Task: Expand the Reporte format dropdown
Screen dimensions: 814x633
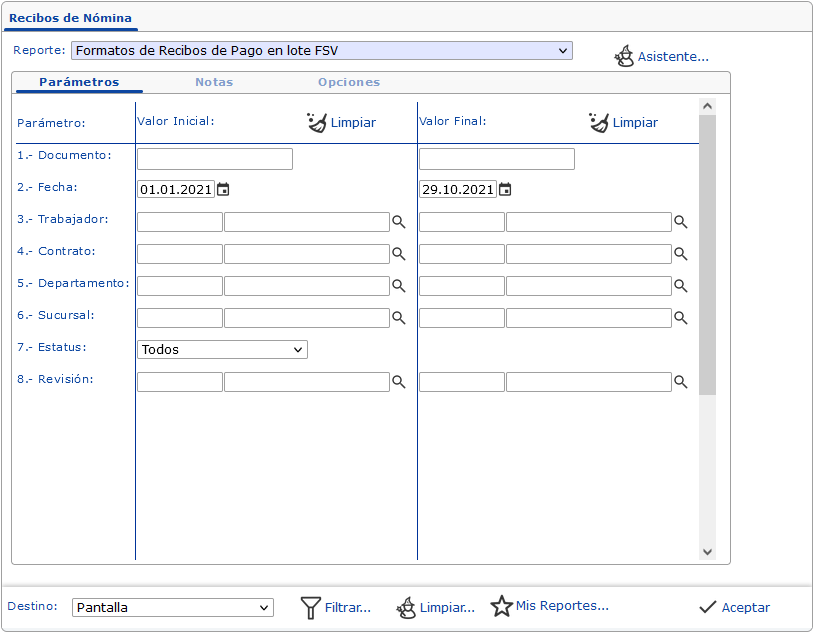Action: (x=321, y=50)
